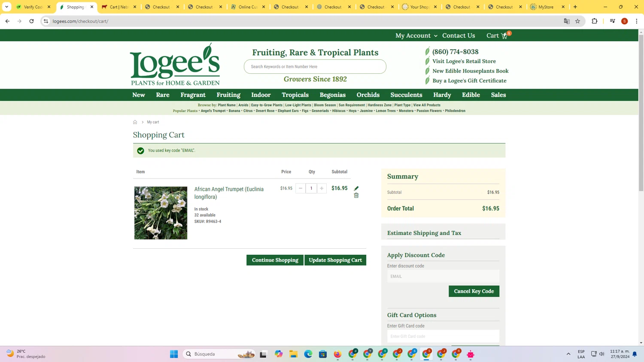
Task: Click the Gift Card code input field
Action: point(443,336)
